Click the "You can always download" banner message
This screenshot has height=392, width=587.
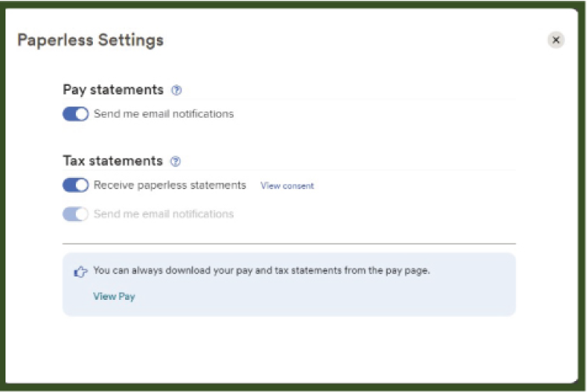click(x=262, y=271)
